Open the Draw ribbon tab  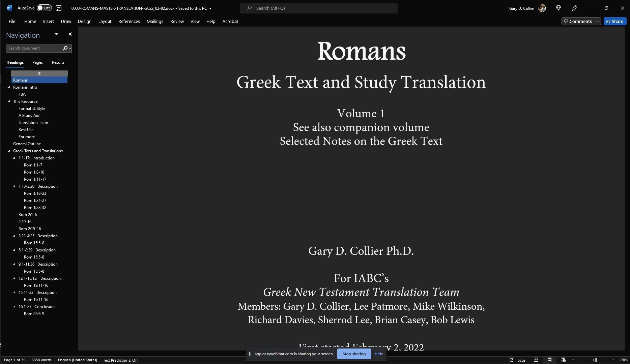pos(66,21)
